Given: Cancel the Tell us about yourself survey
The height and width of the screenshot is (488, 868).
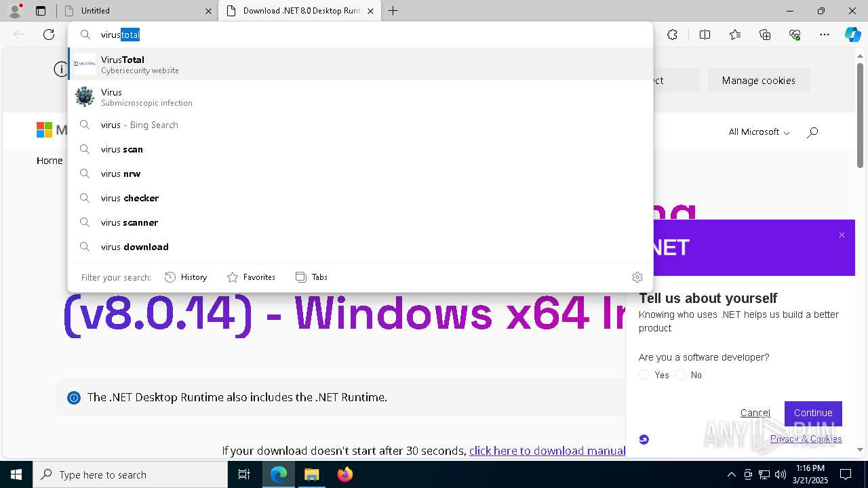Looking at the screenshot, I should 755,413.
